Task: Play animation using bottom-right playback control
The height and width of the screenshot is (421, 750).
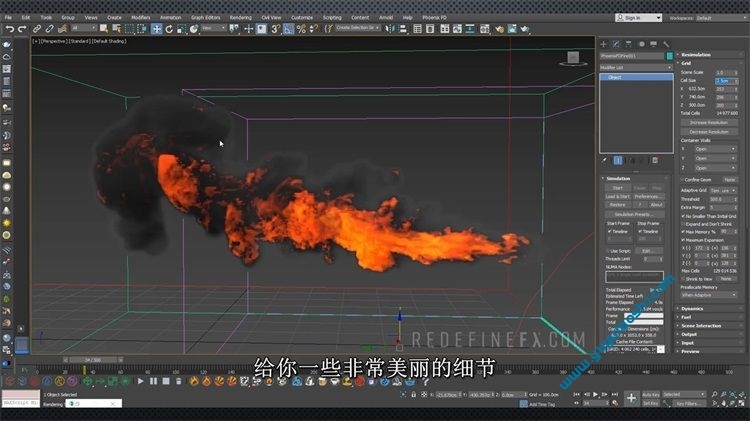Action: (596, 394)
